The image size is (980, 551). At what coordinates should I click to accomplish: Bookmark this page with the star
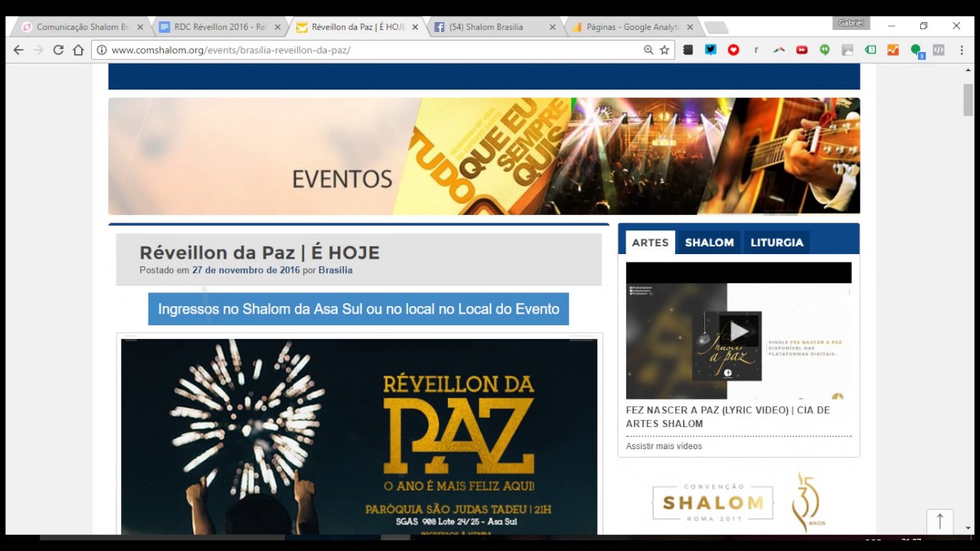point(665,50)
